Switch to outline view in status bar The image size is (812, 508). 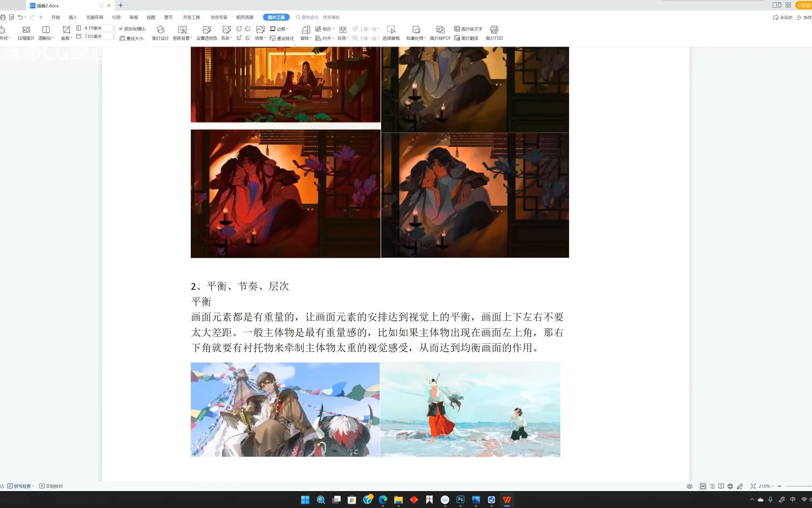click(x=712, y=486)
